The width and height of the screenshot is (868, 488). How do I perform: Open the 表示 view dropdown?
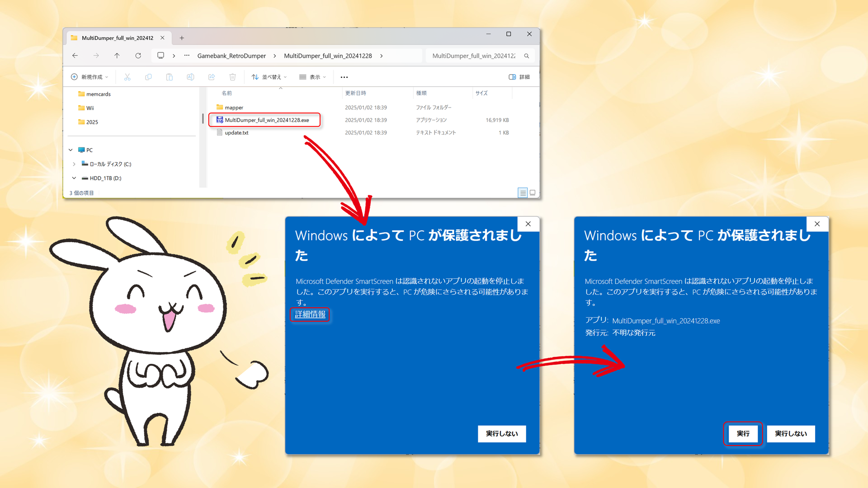[312, 77]
